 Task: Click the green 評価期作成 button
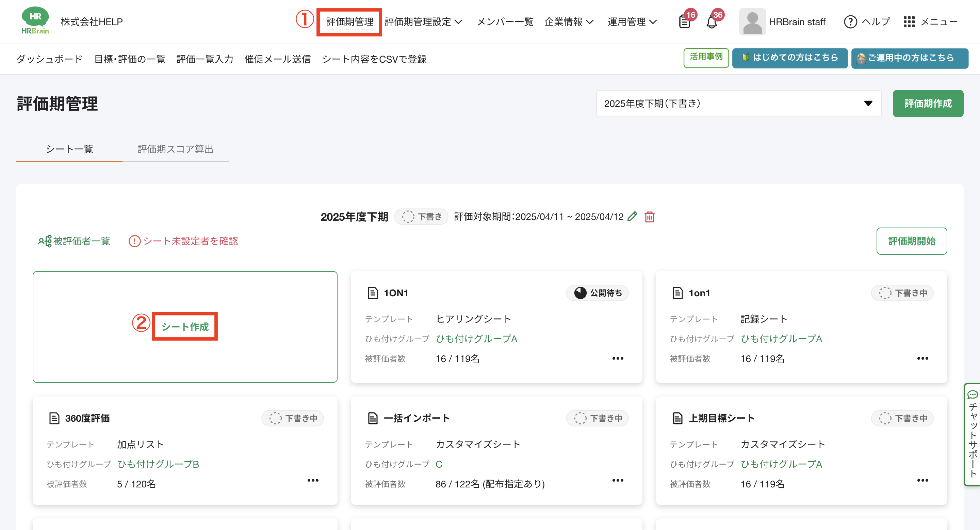(x=928, y=104)
